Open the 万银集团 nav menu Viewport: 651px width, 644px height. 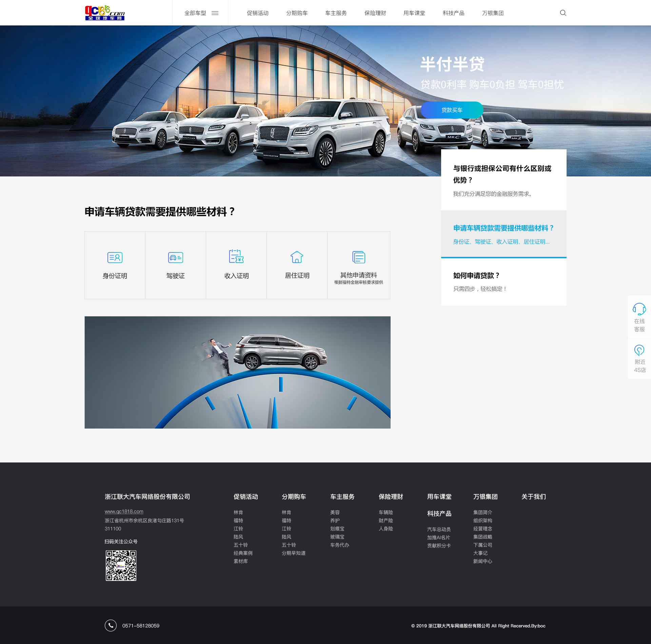493,13
